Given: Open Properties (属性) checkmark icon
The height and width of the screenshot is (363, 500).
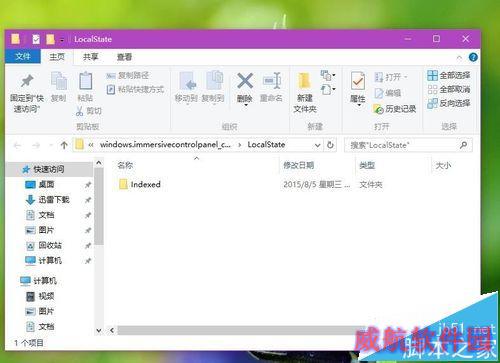Looking at the screenshot, I should coord(358,81).
